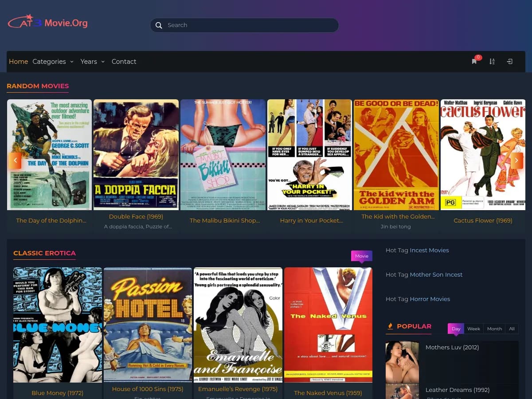Click House of 1000 Sins (1975) link
The height and width of the screenshot is (399, 532).
coord(148,389)
